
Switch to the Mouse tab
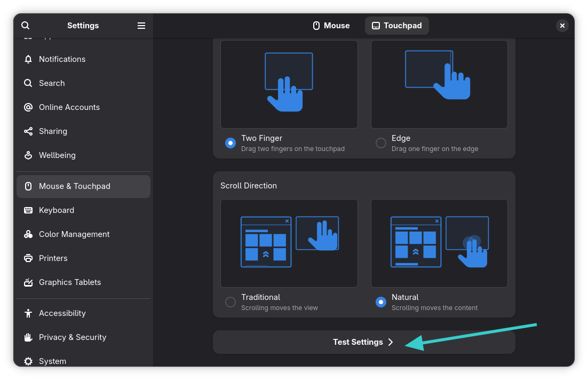pos(331,25)
